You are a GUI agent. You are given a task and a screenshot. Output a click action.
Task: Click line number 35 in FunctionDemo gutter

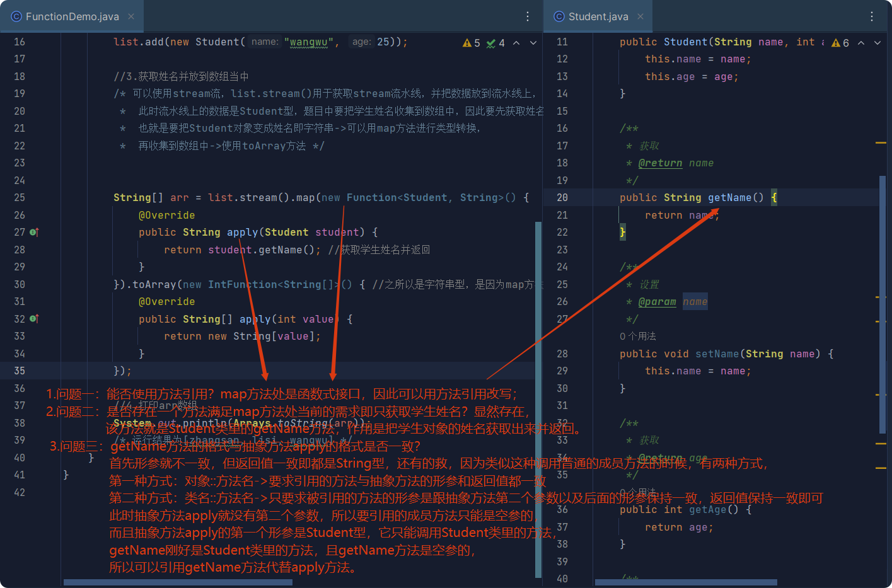tap(20, 371)
